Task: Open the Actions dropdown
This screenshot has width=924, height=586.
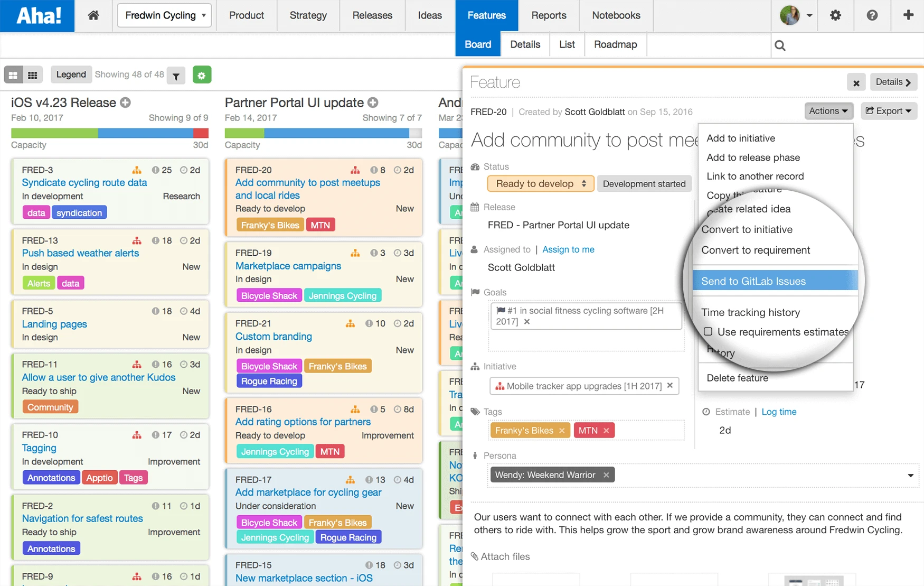Action: coord(828,111)
